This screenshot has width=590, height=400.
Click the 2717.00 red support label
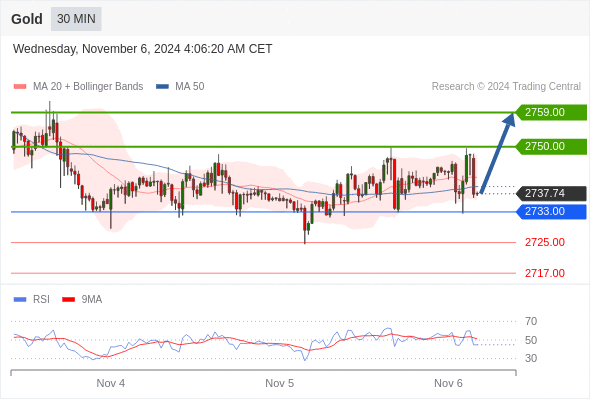(544, 273)
